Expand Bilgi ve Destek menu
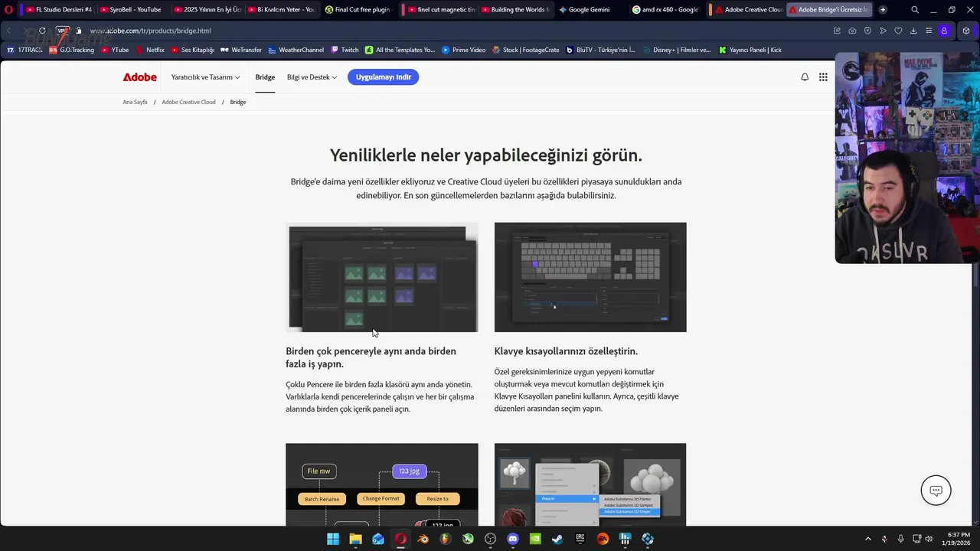Viewport: 980px width, 551px height. click(x=312, y=77)
